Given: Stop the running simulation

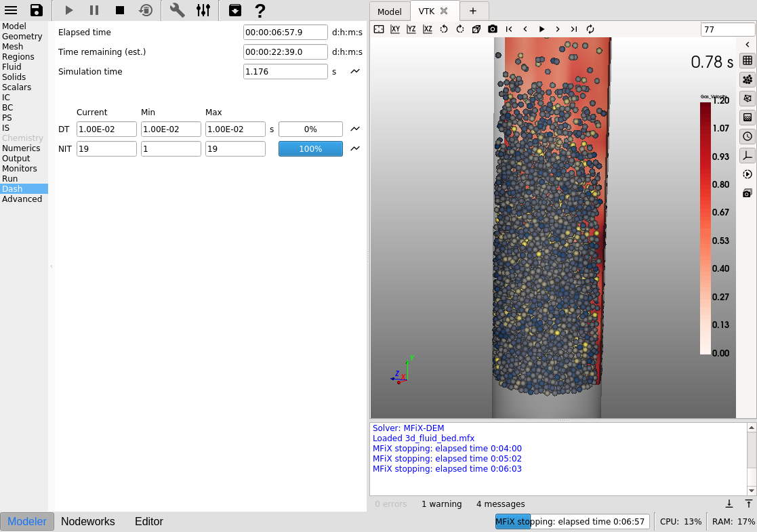Looking at the screenshot, I should tap(120, 10).
